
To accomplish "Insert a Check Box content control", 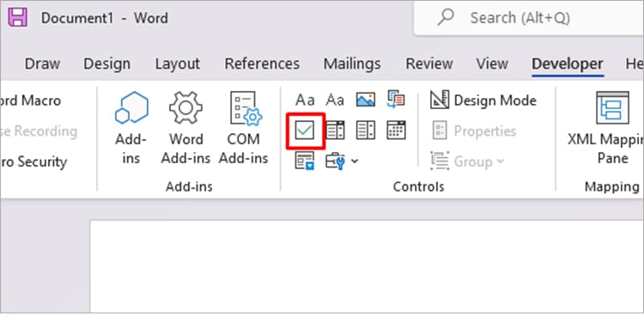I will point(305,131).
